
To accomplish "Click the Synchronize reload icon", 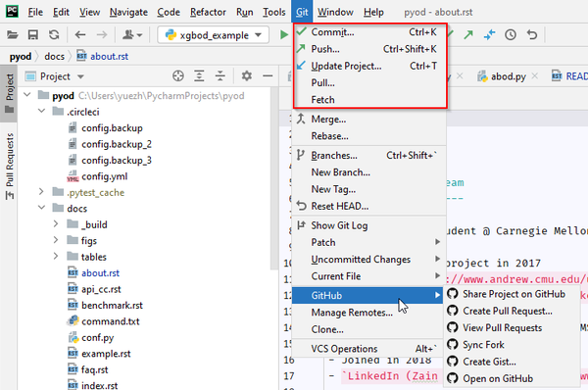I will pyautogui.click(x=54, y=35).
